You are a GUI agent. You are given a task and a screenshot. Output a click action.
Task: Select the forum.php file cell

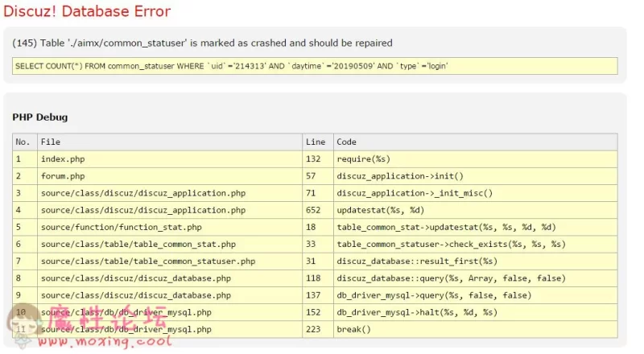[170, 175]
